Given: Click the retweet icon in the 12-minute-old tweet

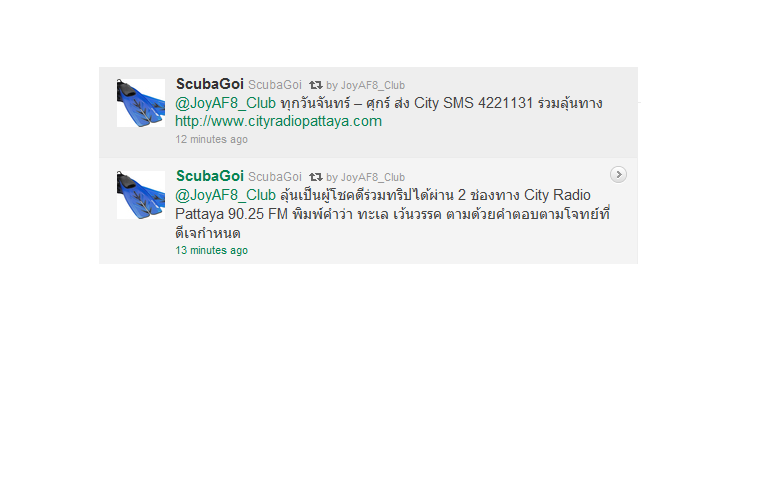Looking at the screenshot, I should (315, 85).
